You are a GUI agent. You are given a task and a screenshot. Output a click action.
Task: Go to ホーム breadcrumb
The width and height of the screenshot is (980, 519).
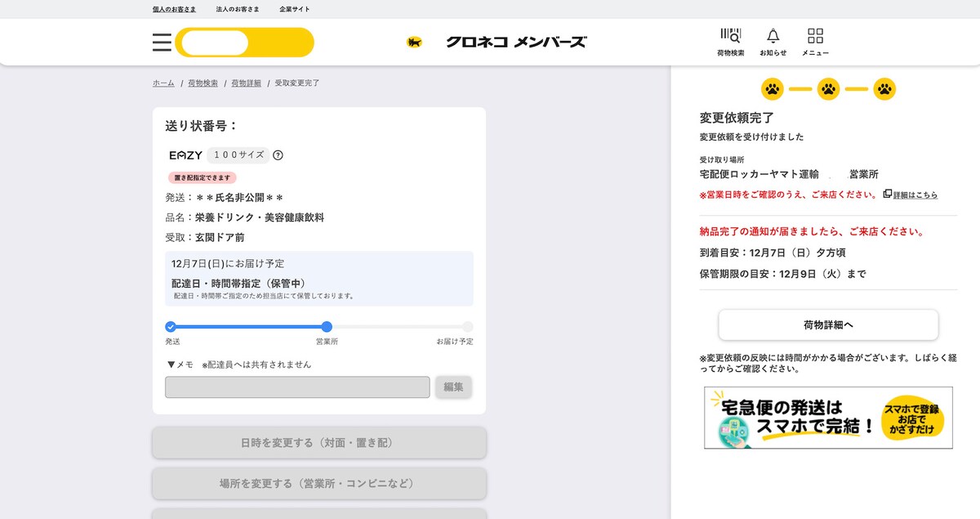tap(163, 83)
